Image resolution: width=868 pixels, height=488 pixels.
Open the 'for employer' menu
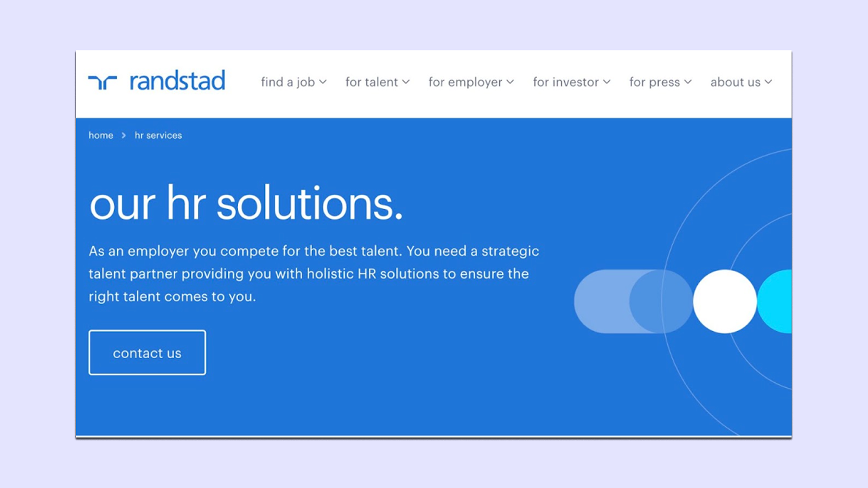pyautogui.click(x=471, y=82)
